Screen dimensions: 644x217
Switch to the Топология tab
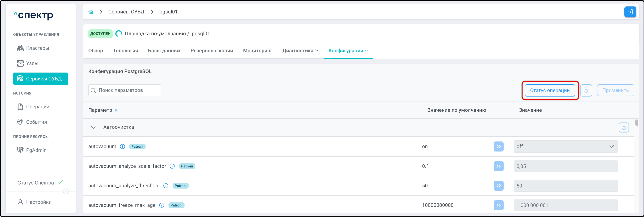point(125,51)
